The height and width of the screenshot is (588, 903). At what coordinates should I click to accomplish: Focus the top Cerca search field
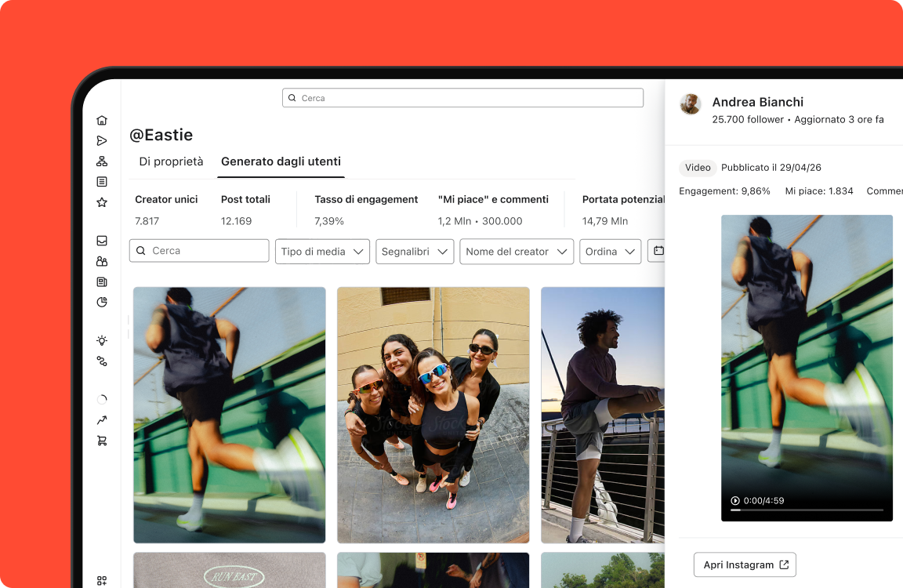(463, 98)
